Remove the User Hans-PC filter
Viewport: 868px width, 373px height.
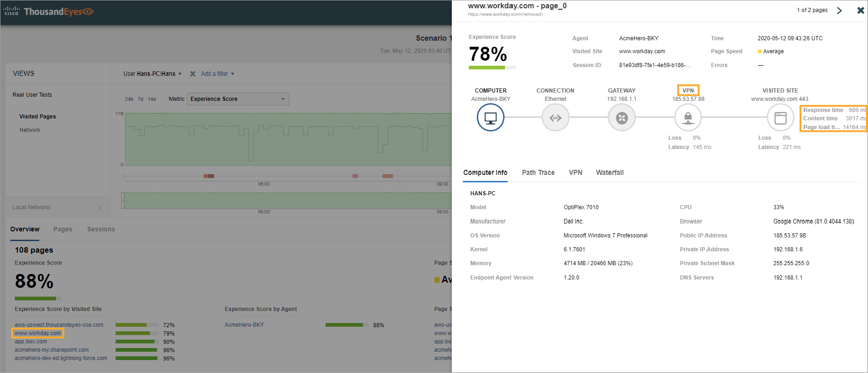click(193, 74)
